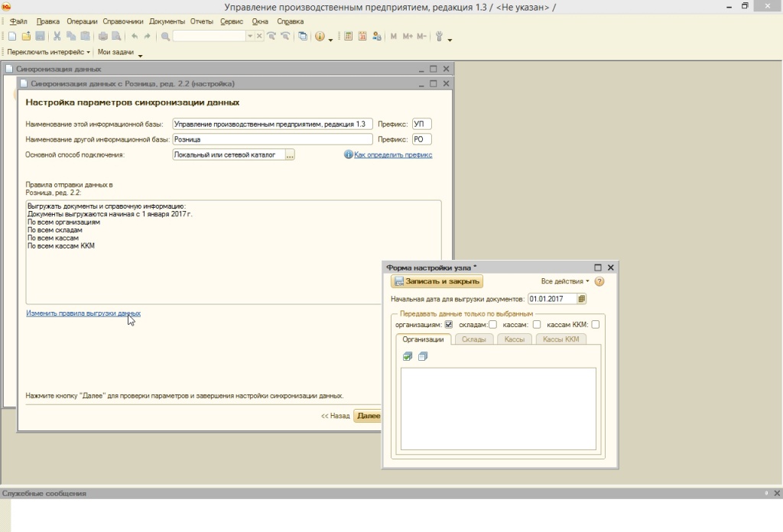Open the calculator from the main toolbar

(x=349, y=36)
